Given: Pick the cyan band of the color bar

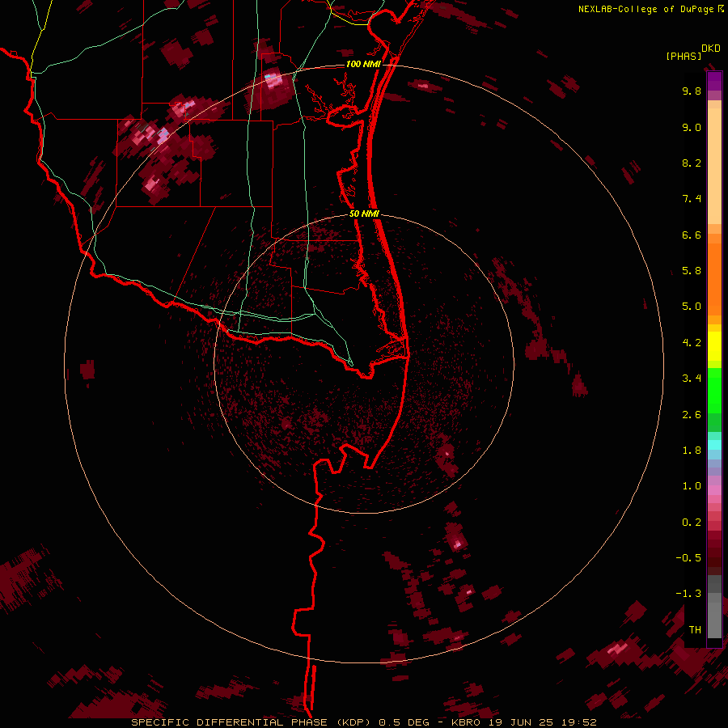Looking at the screenshot, I should click(714, 445).
